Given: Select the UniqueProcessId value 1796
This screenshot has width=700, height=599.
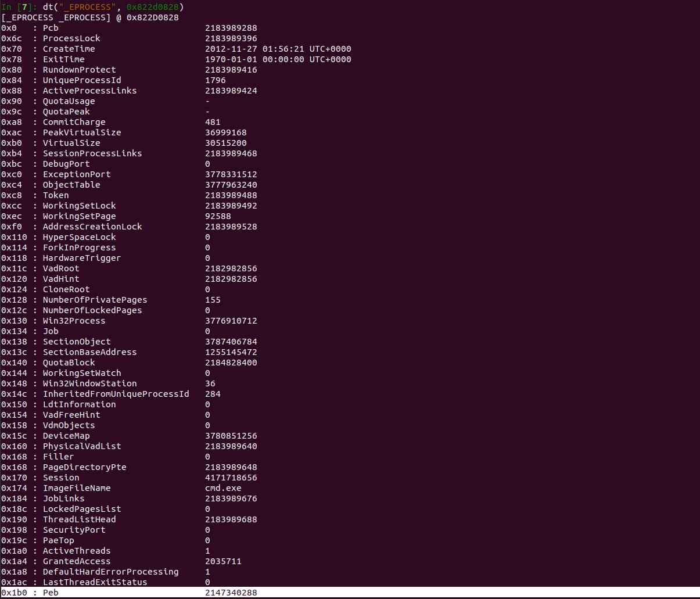Looking at the screenshot, I should click(x=215, y=80).
